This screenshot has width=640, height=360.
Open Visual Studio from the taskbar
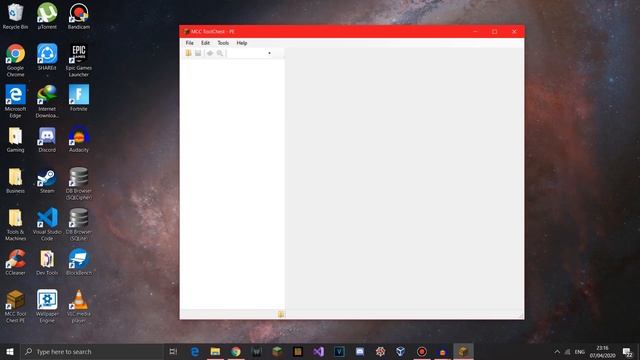point(318,351)
